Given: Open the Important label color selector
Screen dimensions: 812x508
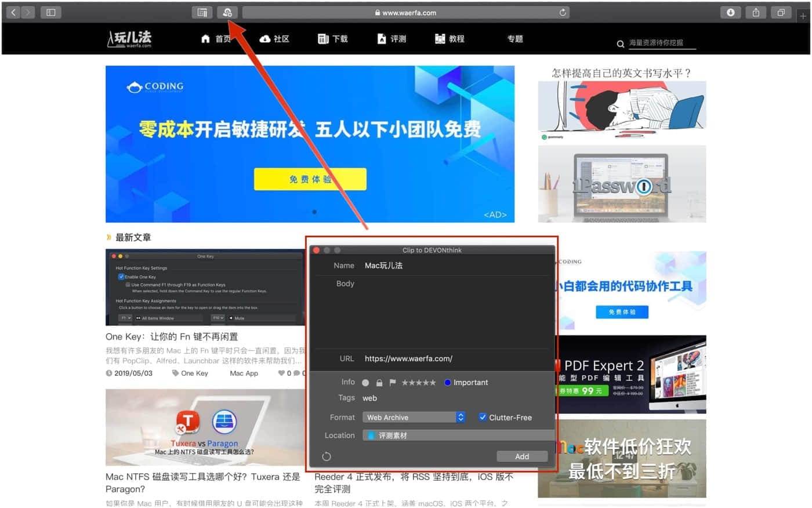Looking at the screenshot, I should (x=466, y=383).
